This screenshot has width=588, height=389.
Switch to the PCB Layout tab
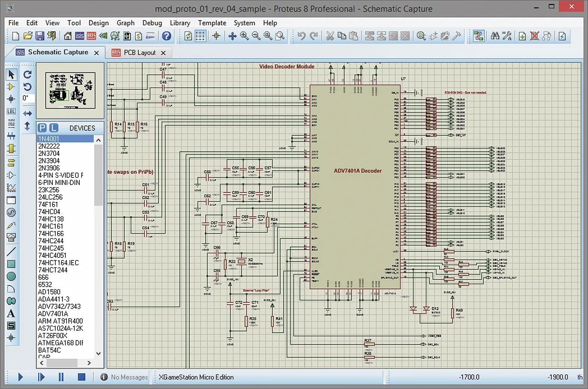[139, 53]
